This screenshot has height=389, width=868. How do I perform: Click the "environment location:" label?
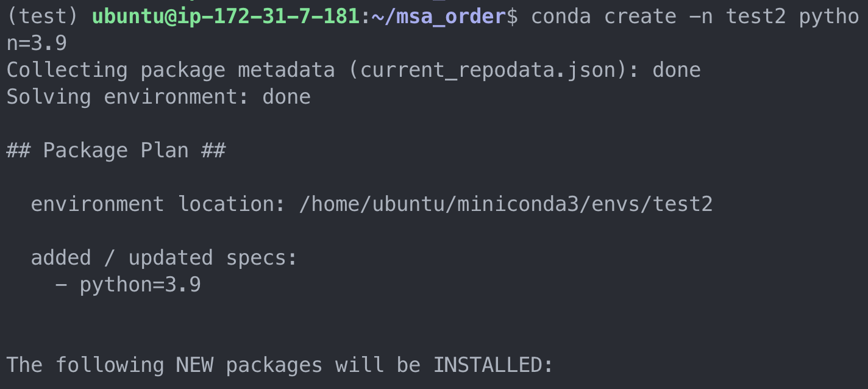(158, 204)
